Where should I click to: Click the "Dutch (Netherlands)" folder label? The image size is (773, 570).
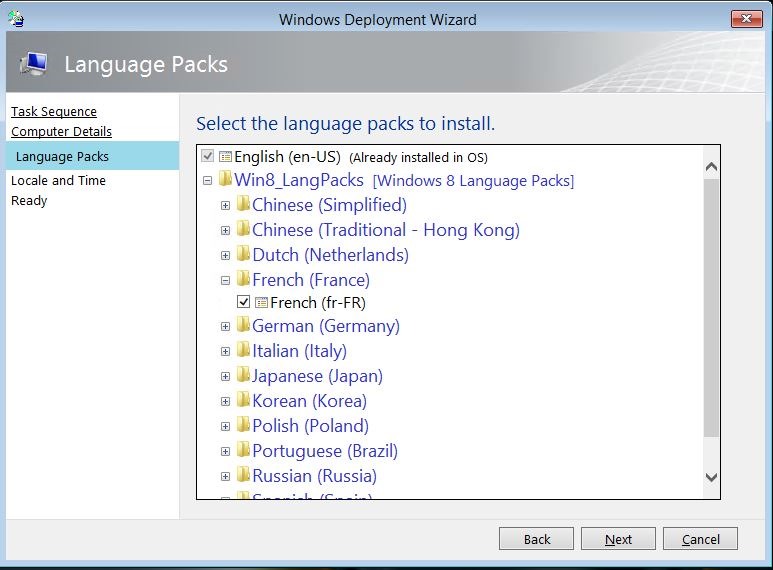pyautogui.click(x=330, y=255)
